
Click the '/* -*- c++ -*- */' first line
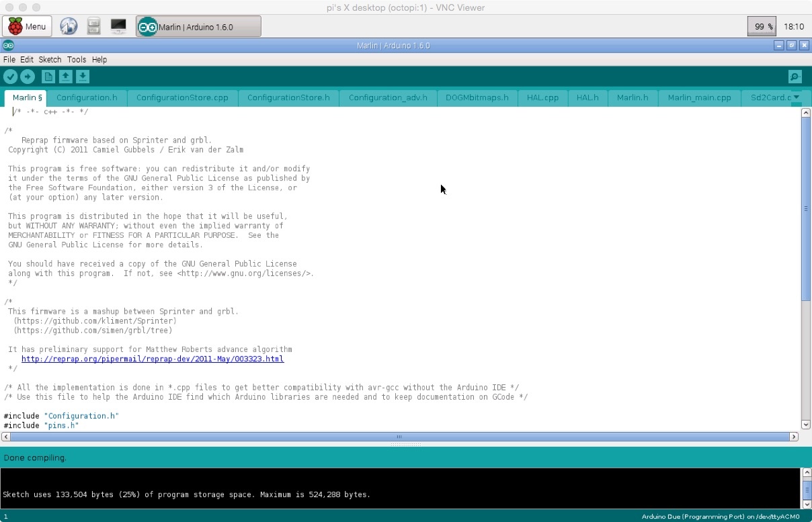50,112
